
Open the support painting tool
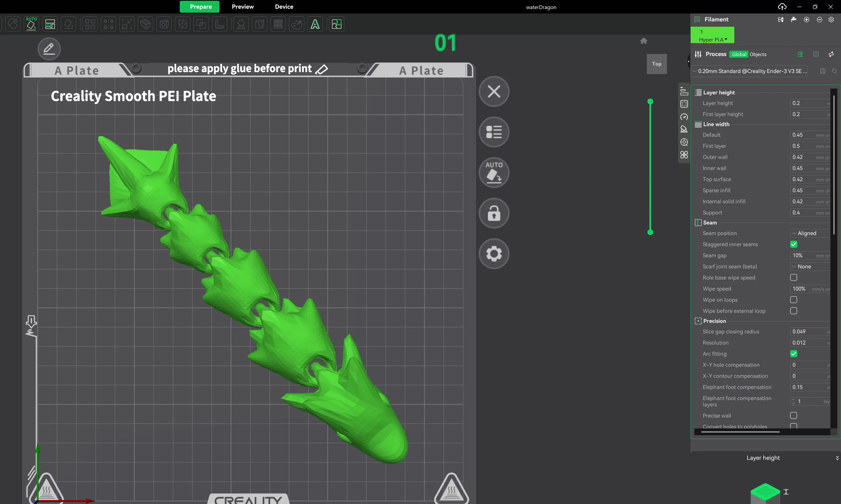point(241,24)
